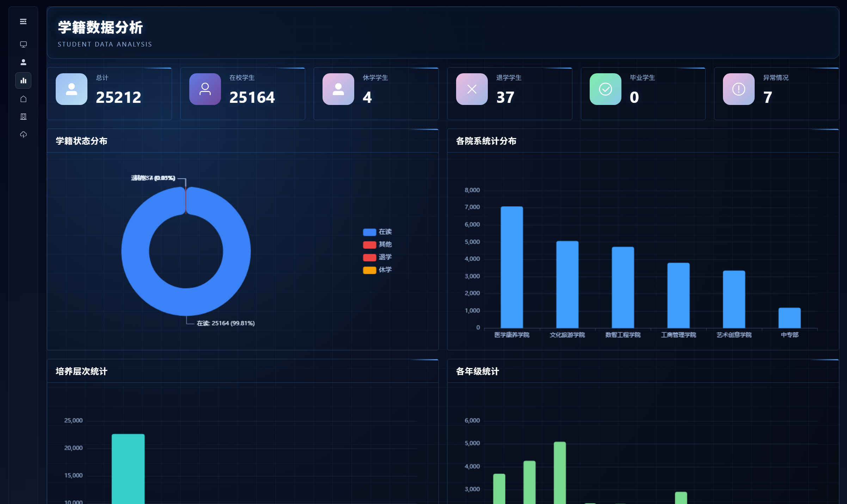Open the monitor screen item in the sidebar
Viewport: 847px width, 504px height.
point(23,44)
